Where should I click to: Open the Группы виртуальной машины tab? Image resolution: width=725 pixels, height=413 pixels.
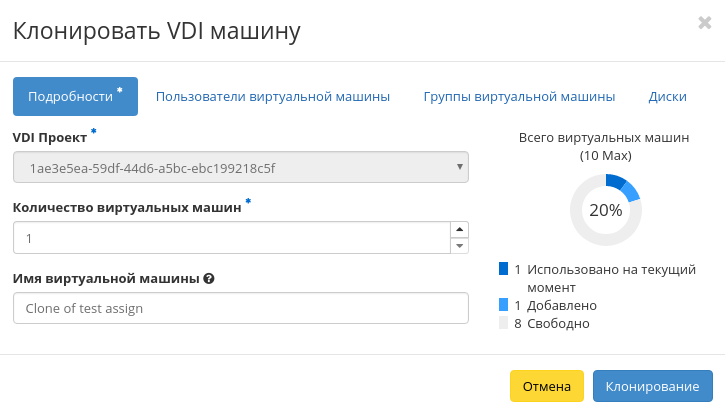[519, 97]
